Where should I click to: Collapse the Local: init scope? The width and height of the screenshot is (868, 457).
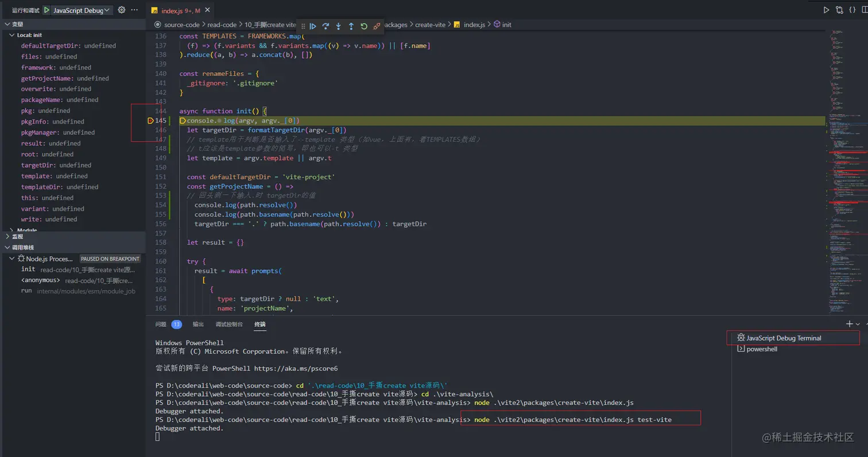point(72,35)
